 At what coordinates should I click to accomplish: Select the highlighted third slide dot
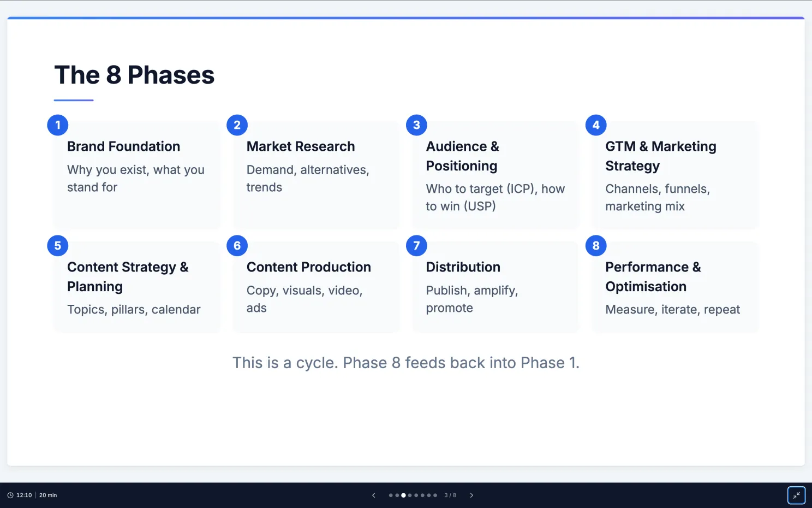tap(403, 495)
